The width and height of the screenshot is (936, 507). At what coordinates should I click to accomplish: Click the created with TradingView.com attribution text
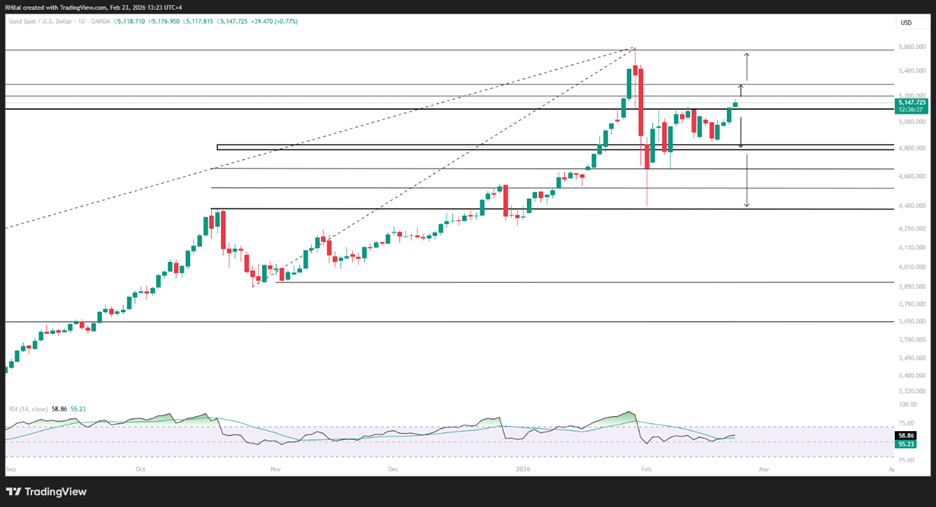[x=64, y=8]
